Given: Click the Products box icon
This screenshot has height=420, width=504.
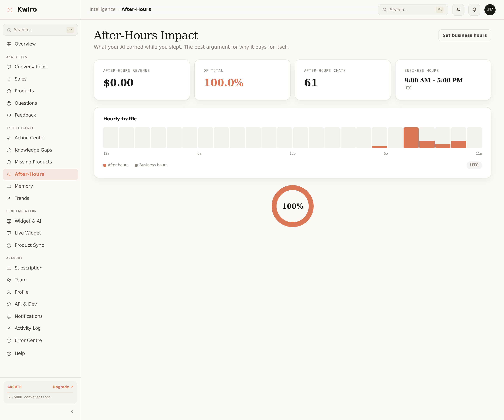Looking at the screenshot, I should (x=9, y=91).
